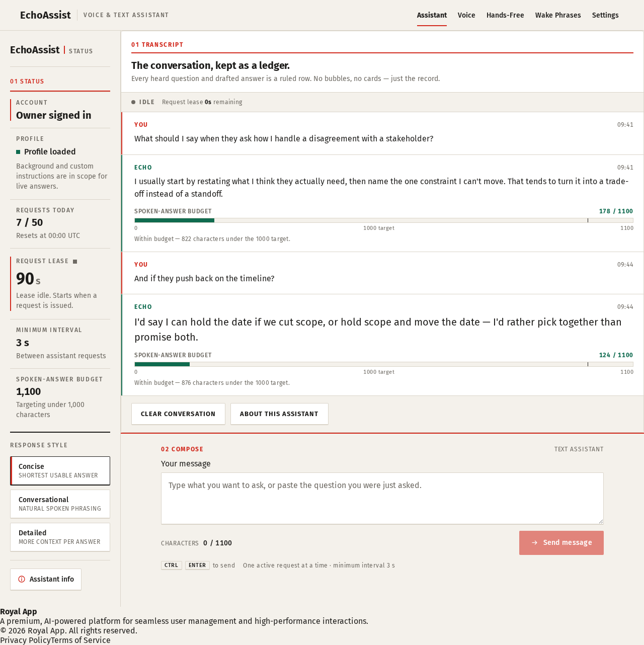Click the arrow icon on Send message
This screenshot has width=644, height=645.
coord(535,543)
